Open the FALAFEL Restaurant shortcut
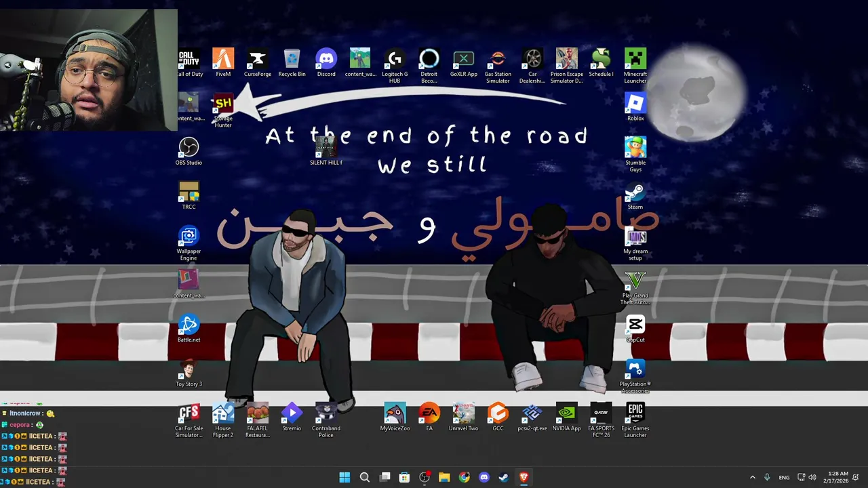 257,420
